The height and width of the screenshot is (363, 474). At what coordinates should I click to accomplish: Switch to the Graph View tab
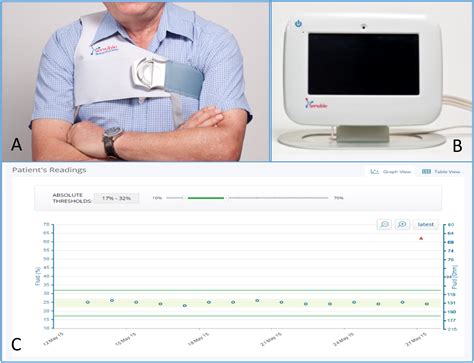pos(390,172)
